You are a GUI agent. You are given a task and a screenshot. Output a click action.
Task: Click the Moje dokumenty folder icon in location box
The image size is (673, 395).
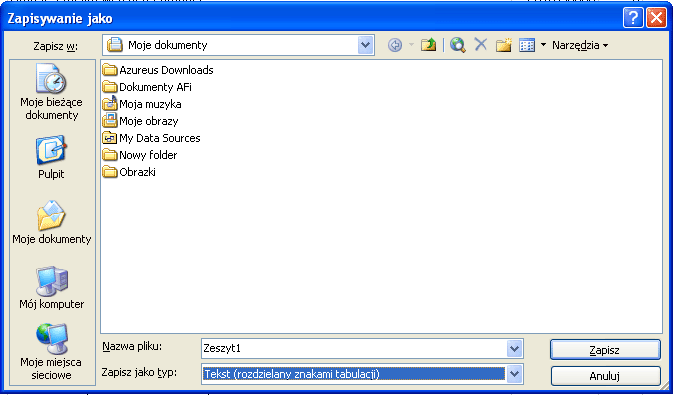[115, 45]
